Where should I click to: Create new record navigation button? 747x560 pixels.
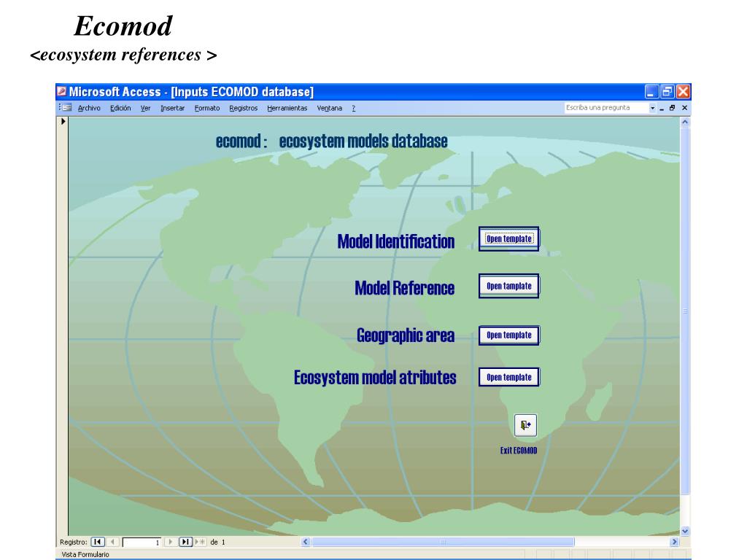tap(200, 542)
